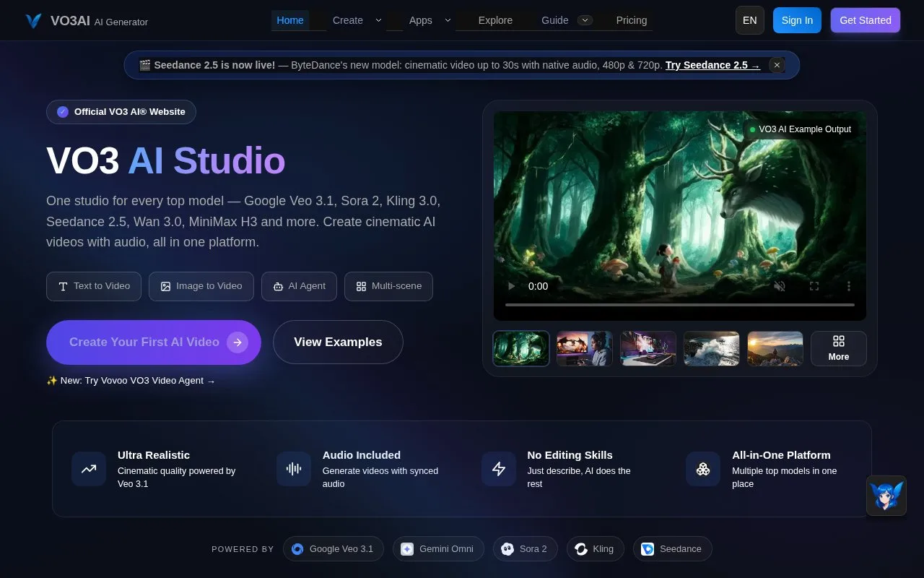Click the No Editing Skills lightning icon
This screenshot has height=578, width=924.
coord(499,469)
